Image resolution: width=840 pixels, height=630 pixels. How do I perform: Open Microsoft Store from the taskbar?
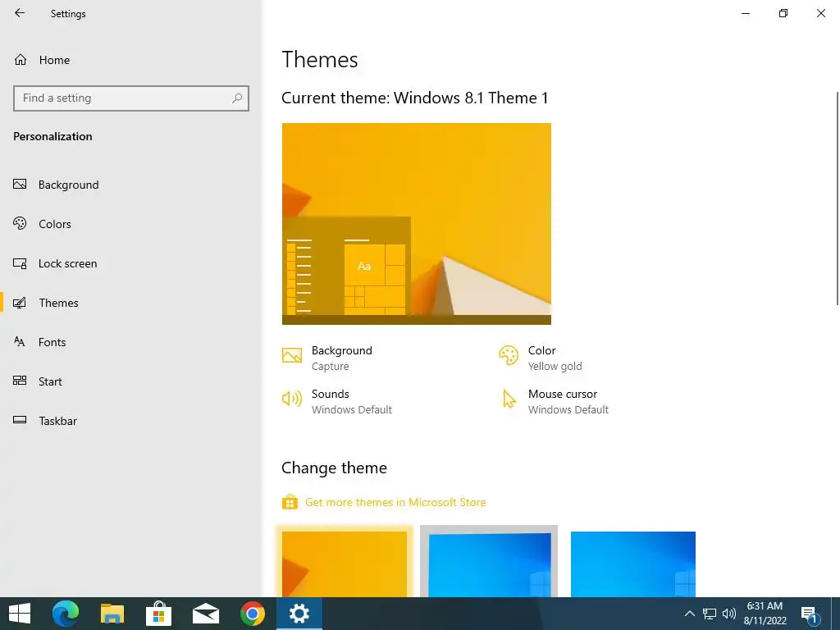click(x=158, y=614)
